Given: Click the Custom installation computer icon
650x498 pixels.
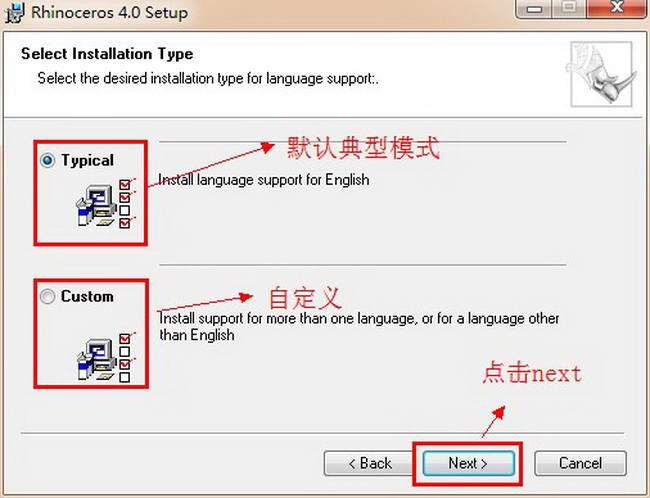Looking at the screenshot, I should tap(106, 358).
